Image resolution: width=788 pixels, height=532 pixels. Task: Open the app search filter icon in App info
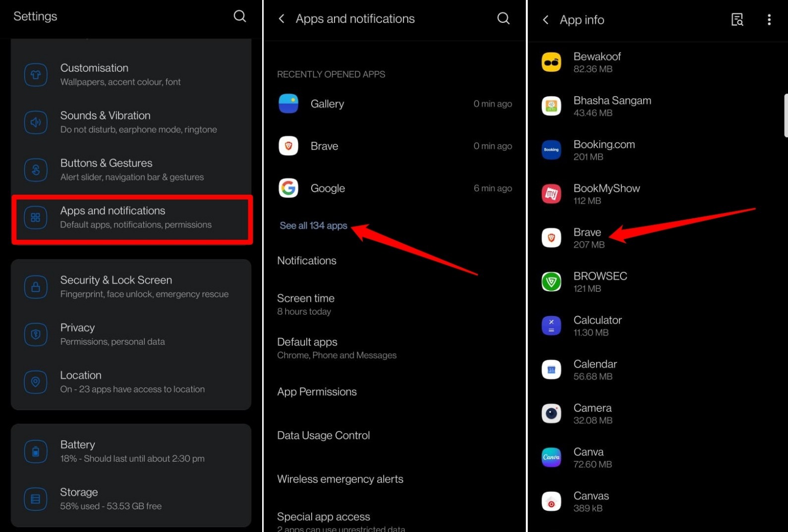tap(737, 20)
